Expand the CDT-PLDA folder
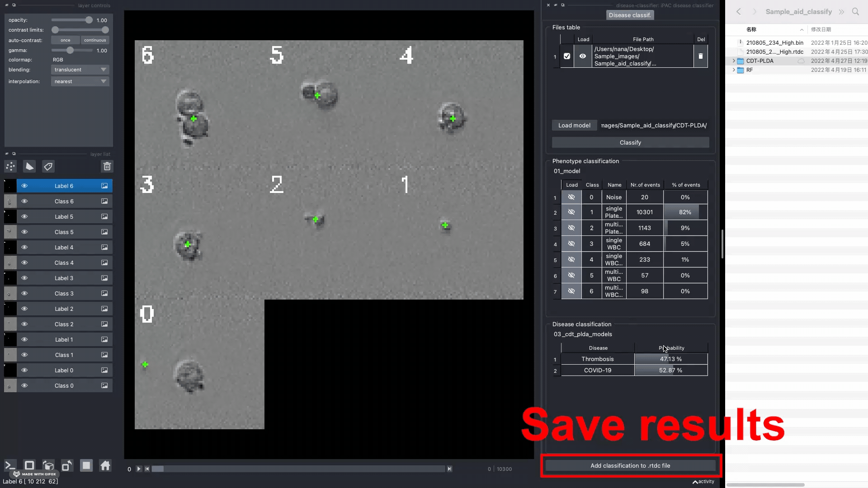Screen dimensions: 868x488 pos(734,61)
